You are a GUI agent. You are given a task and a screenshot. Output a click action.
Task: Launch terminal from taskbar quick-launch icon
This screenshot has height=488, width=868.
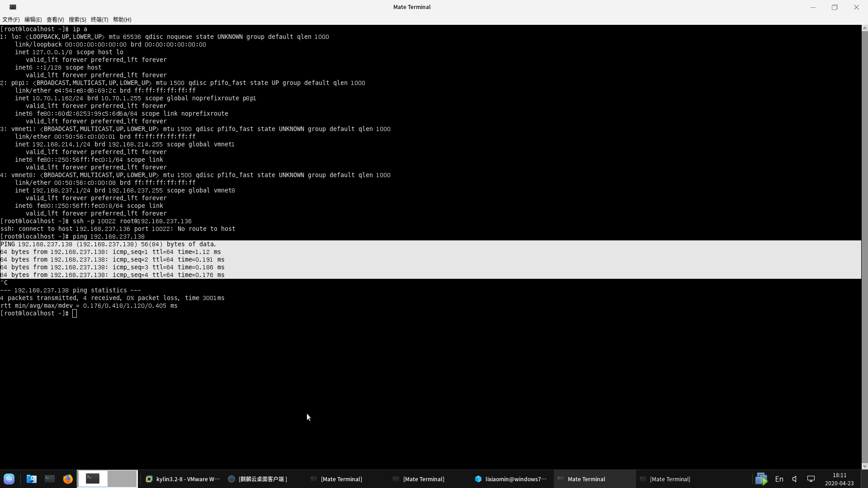[x=50, y=479]
